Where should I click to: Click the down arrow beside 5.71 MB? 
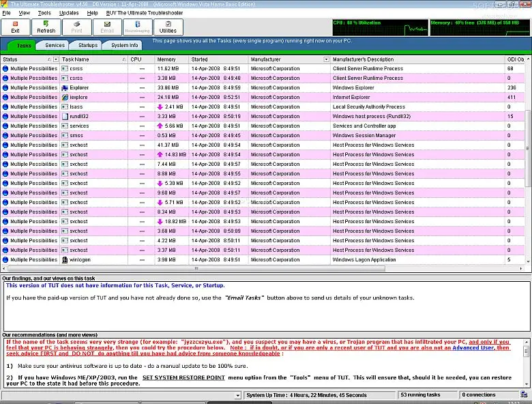pyautogui.click(x=160, y=202)
